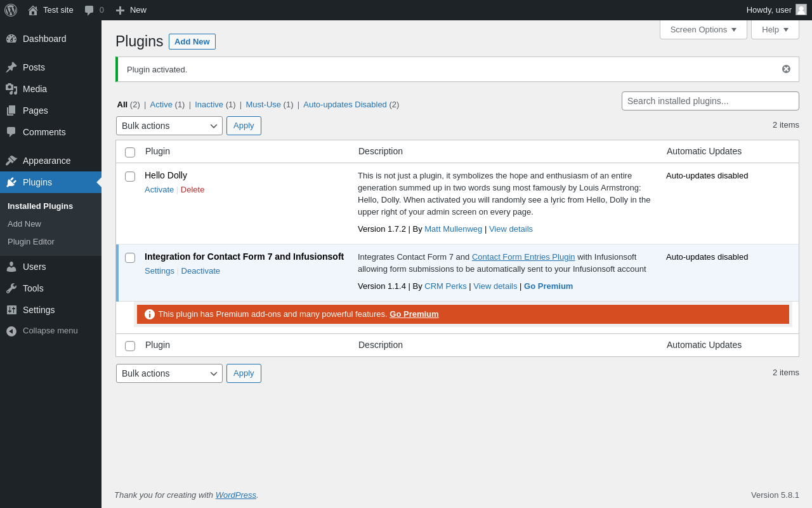Screen dimensions: 812x508
Task: Open the top Bulk actions dropdown
Action: point(169,126)
